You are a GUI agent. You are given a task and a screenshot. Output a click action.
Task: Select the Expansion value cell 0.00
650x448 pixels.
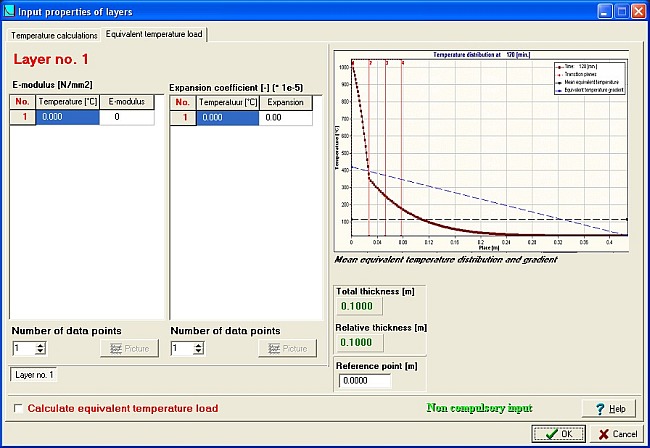coord(286,118)
